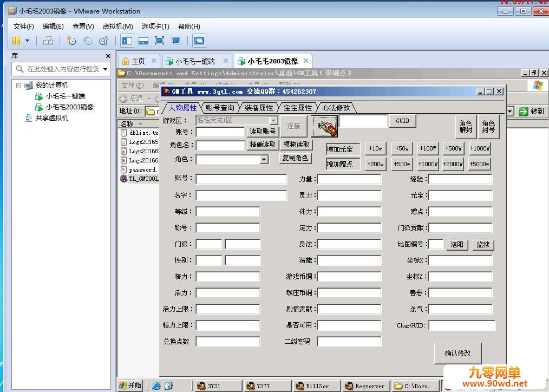Click the 后退 back button in Explorer

132,99
